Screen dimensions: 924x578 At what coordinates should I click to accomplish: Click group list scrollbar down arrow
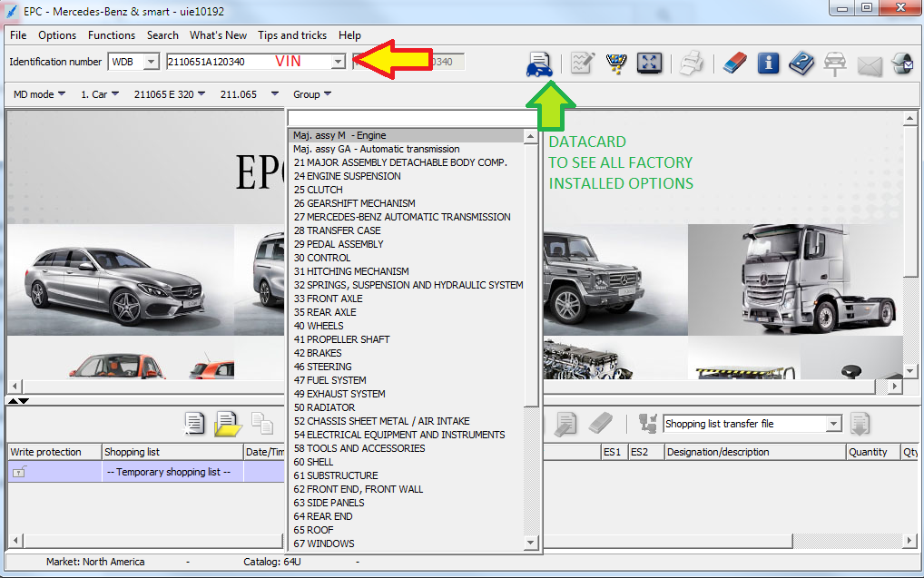(x=532, y=543)
